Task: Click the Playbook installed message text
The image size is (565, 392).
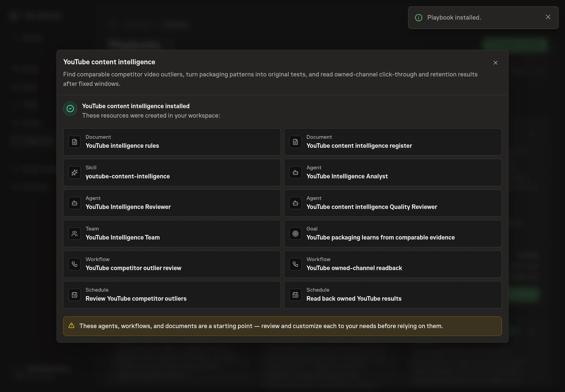Action: pyautogui.click(x=454, y=18)
